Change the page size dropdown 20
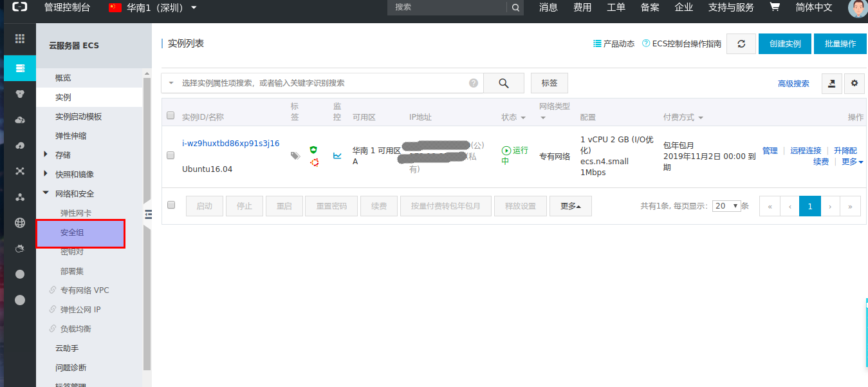The width and height of the screenshot is (868, 387). pos(726,206)
